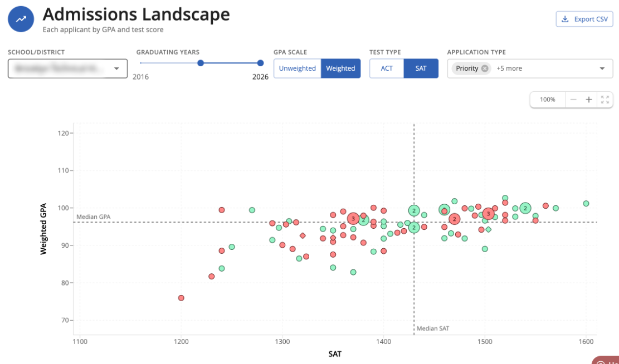Viewport: 619px width, 364px height.
Task: Click the red bubble labeled 3 near SAT 1370
Action: click(353, 219)
